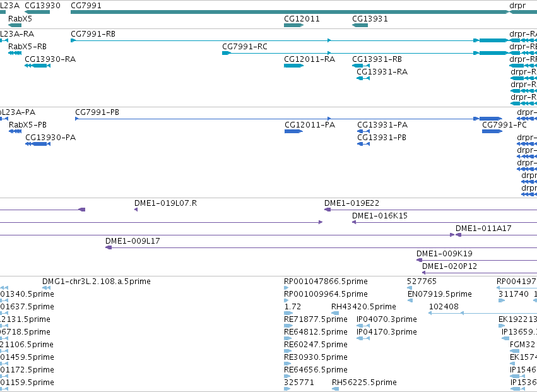Viewport: 537px width, 392px height.
Task: Click the L23A-RA transcript label
Action: click(17, 34)
